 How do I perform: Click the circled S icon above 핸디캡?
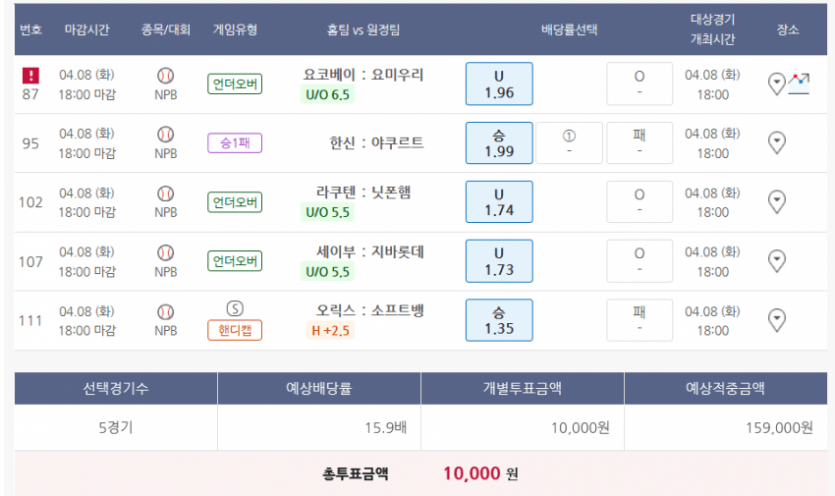click(235, 308)
